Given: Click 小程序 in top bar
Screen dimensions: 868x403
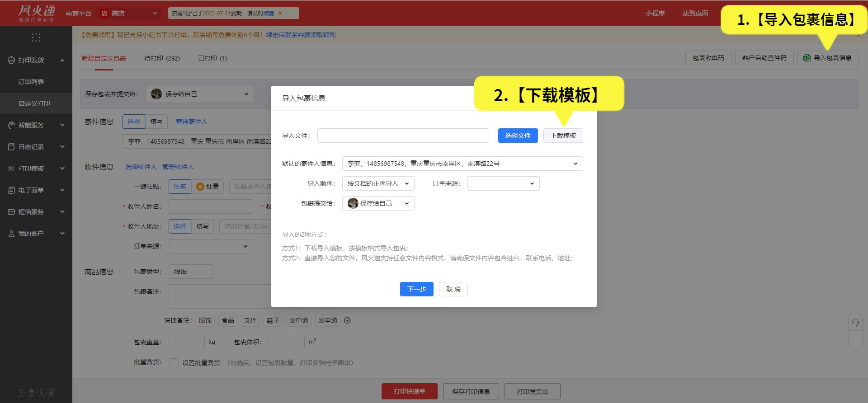Looking at the screenshot, I should [655, 13].
